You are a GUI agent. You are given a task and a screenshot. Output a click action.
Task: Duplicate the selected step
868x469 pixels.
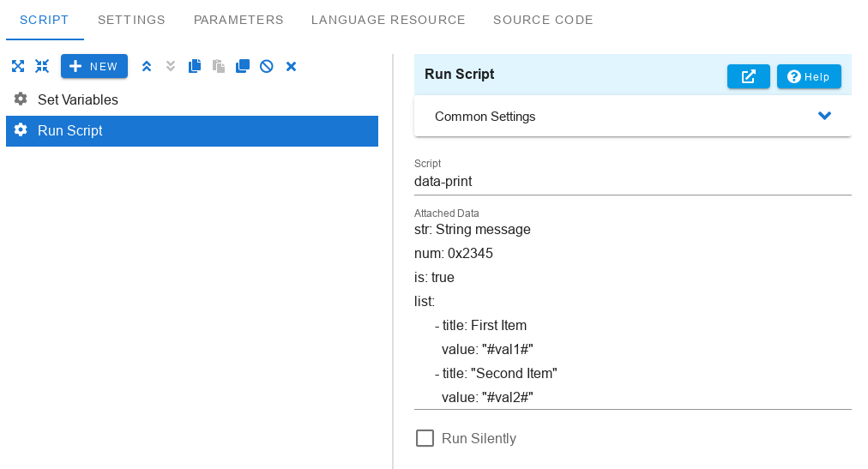pyautogui.click(x=243, y=66)
